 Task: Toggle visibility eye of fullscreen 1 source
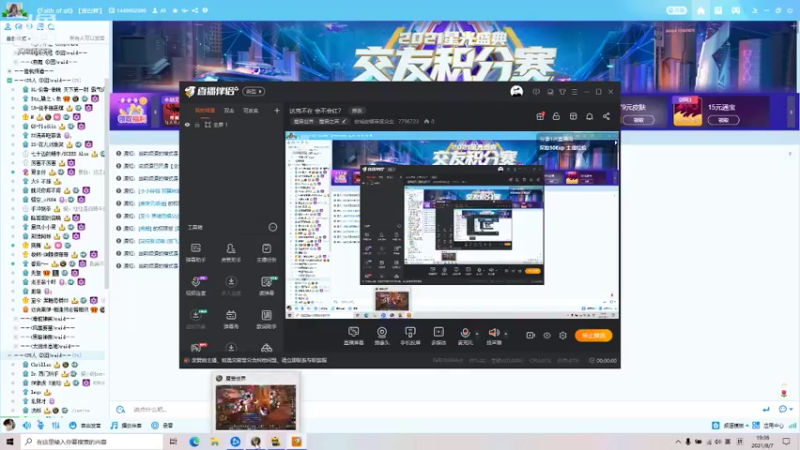coord(187,124)
